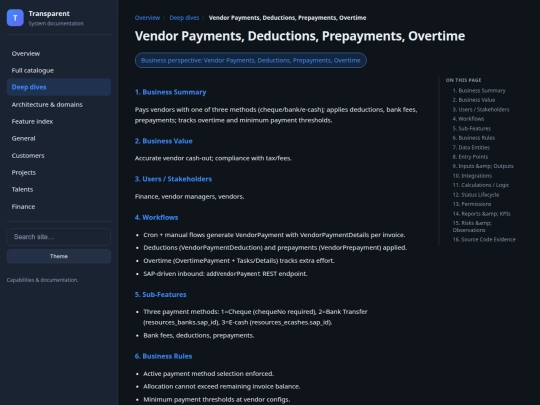Open the General section

[x=59, y=138]
